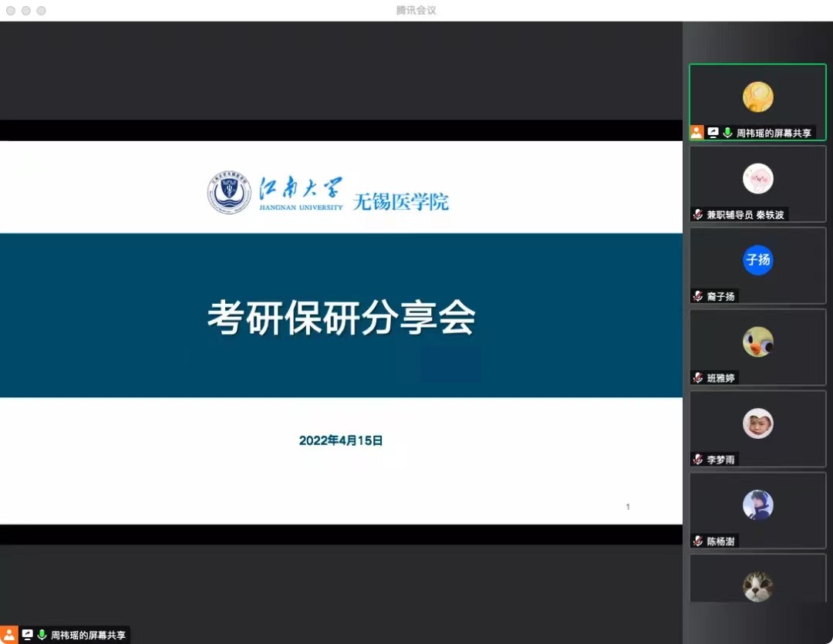Click screen share icon in 周祎瑶's participant tile

(713, 133)
